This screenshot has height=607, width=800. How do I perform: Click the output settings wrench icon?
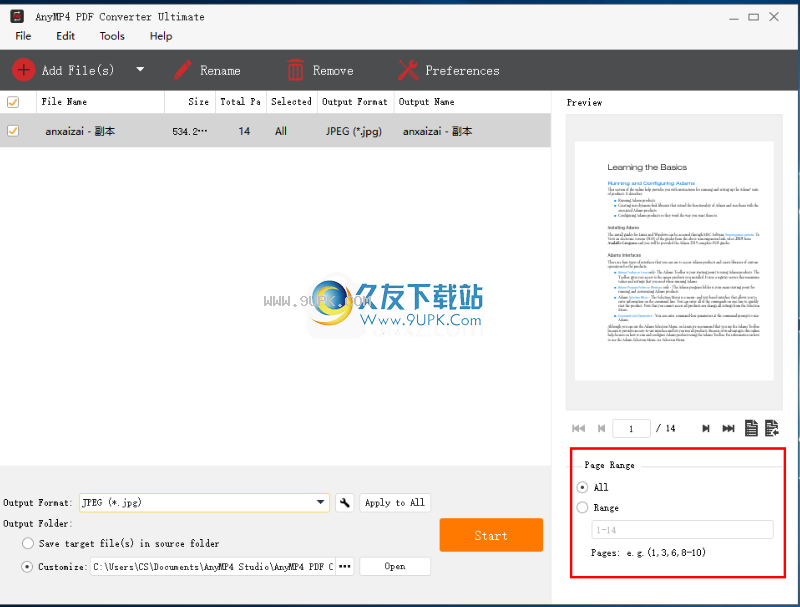click(x=344, y=503)
